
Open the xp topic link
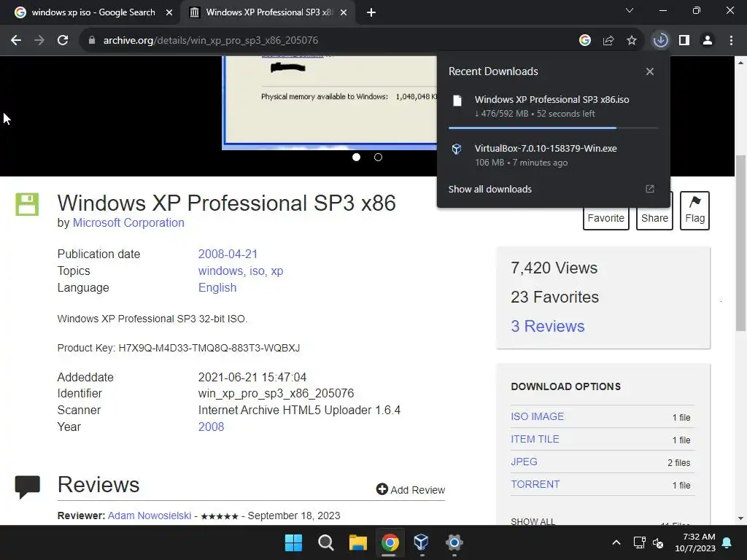pos(276,271)
